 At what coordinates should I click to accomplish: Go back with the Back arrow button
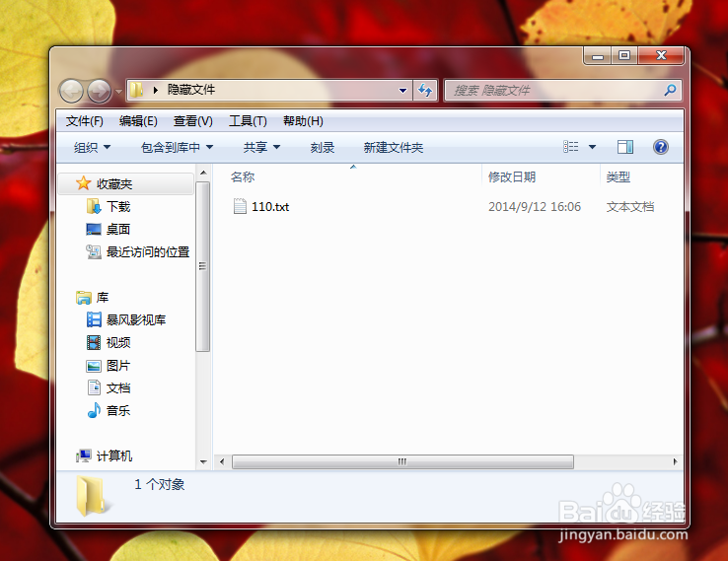(71, 91)
